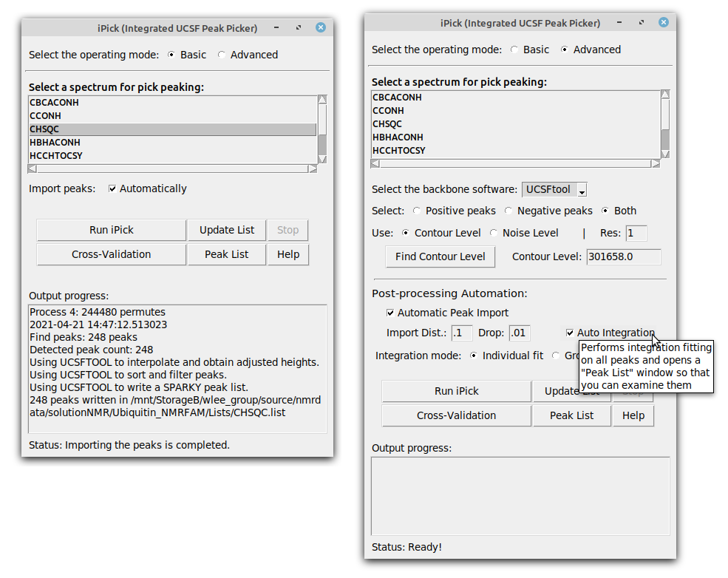Click Find Contour Level button
This screenshot has height=578, width=728.
coord(440,256)
